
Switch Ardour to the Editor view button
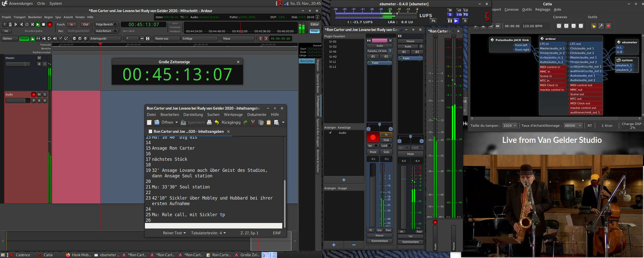(314, 24)
